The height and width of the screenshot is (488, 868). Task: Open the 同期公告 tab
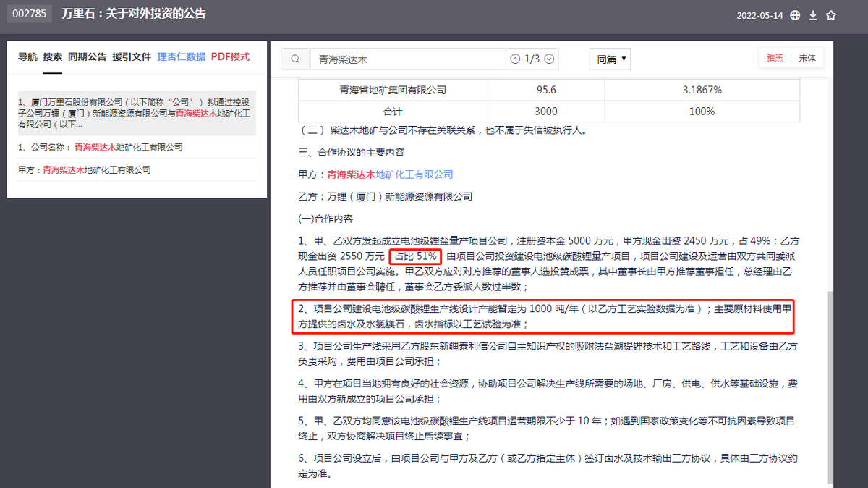click(88, 56)
